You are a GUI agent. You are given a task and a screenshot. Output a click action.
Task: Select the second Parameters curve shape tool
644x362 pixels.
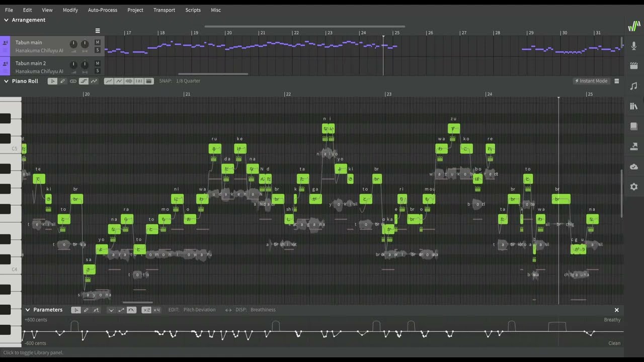tap(121, 310)
